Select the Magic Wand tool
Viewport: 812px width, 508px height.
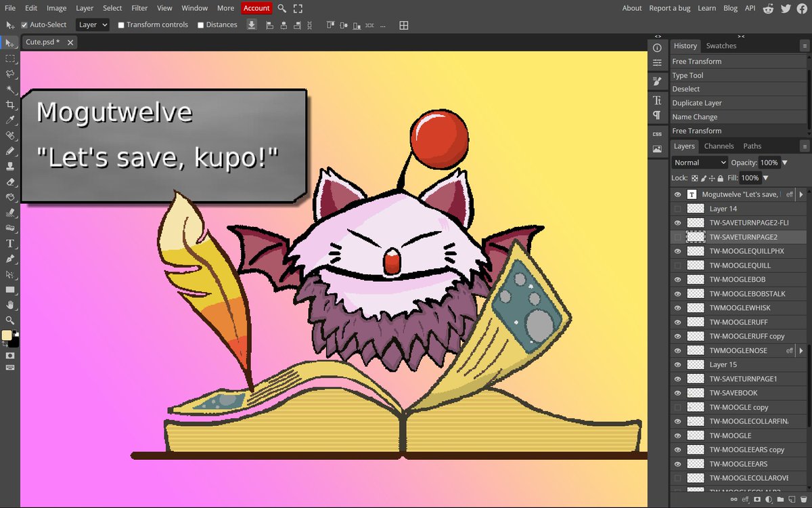[10, 89]
